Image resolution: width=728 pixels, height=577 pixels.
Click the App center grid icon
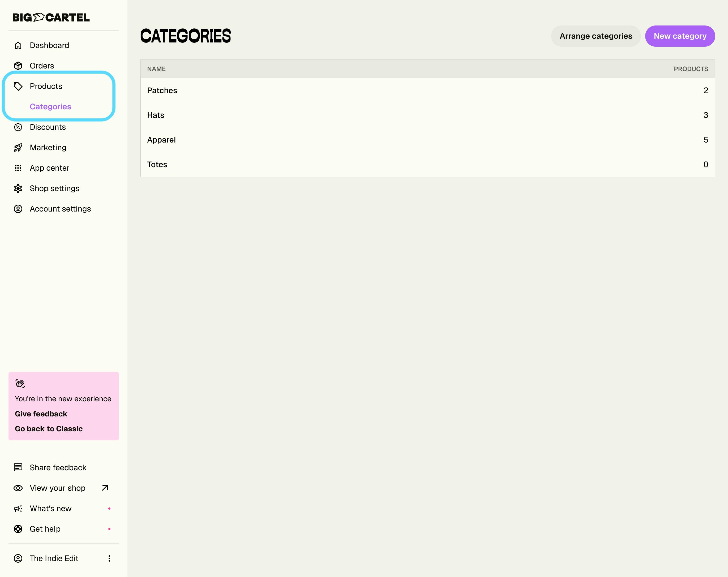click(18, 168)
